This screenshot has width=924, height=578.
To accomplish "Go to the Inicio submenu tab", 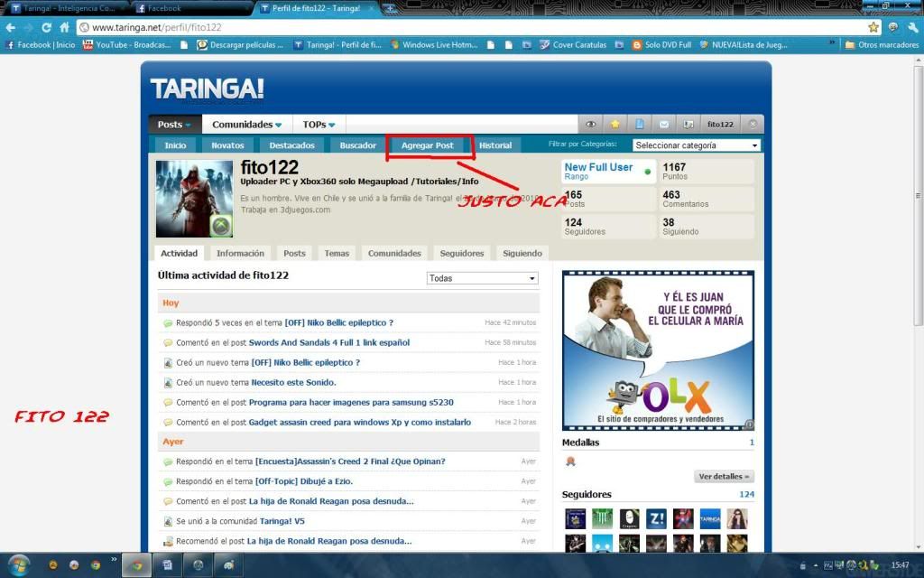I will pyautogui.click(x=175, y=145).
